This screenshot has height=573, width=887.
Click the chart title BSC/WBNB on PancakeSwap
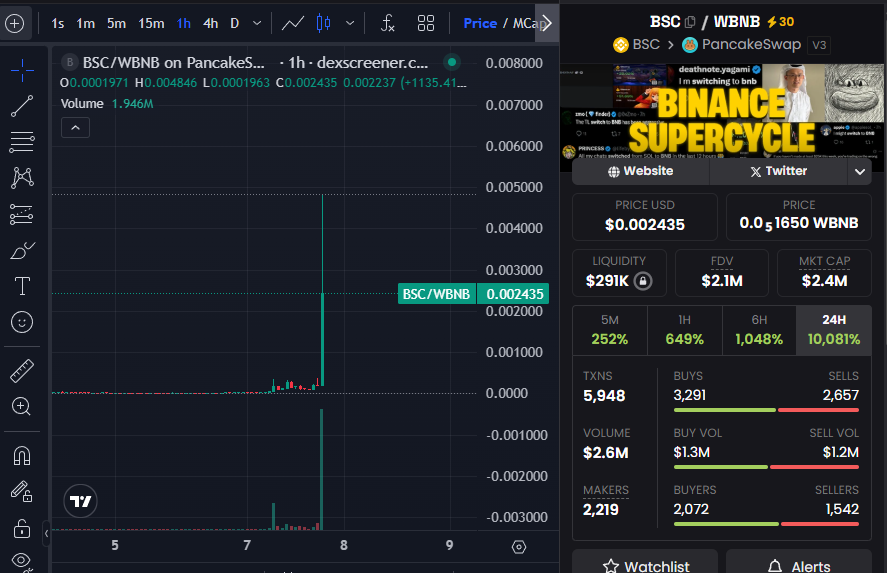[173, 62]
